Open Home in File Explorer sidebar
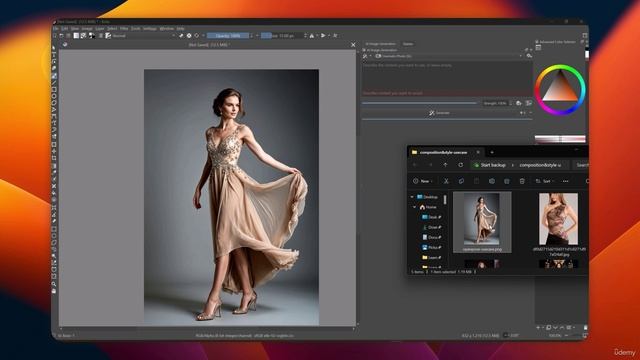Screen dimensions: 640x360 428,207
